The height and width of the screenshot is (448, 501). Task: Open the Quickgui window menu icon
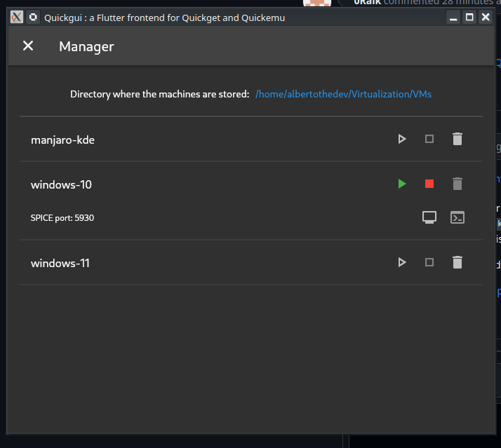[x=17, y=17]
